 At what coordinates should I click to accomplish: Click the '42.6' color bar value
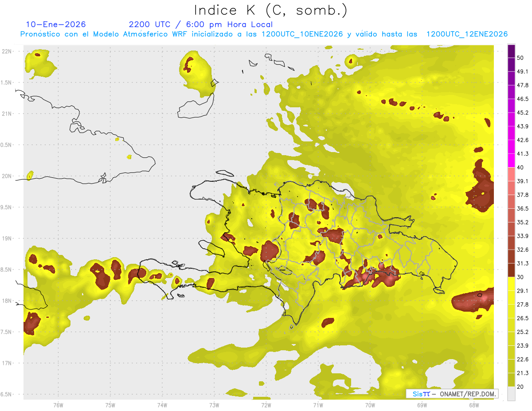point(523,140)
